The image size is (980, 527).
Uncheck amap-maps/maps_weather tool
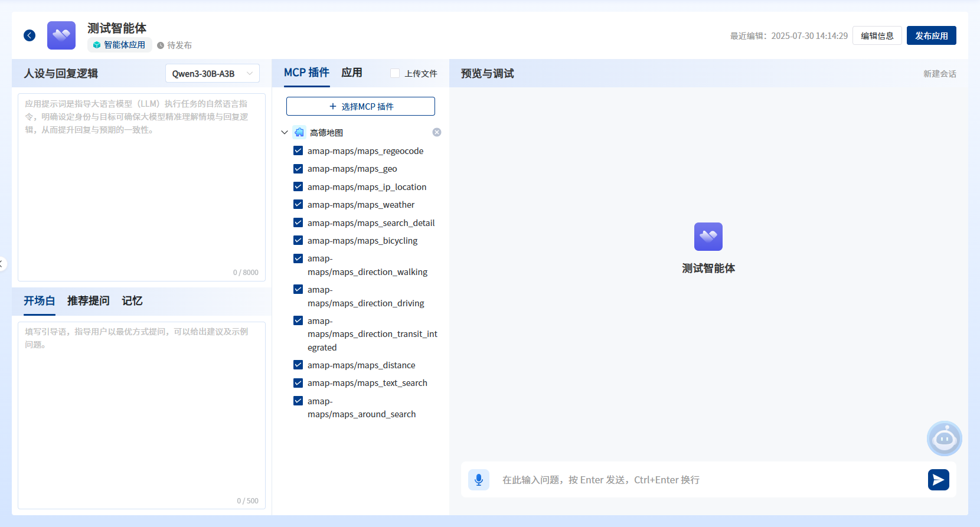[298, 204]
